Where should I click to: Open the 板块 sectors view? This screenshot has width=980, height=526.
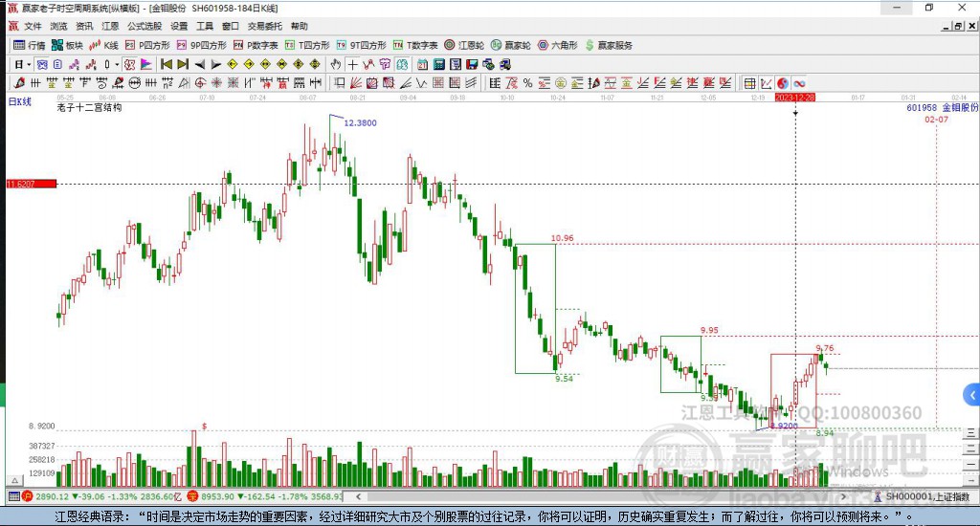pyautogui.click(x=67, y=45)
